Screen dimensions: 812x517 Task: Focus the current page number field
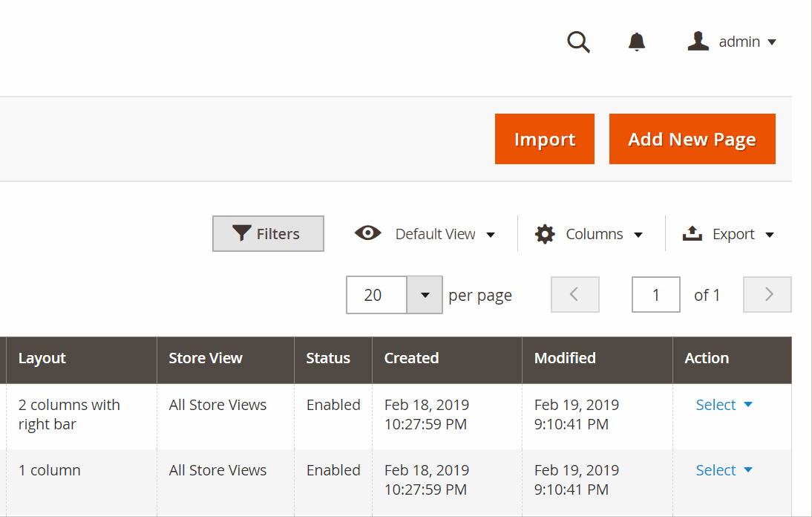click(x=655, y=294)
